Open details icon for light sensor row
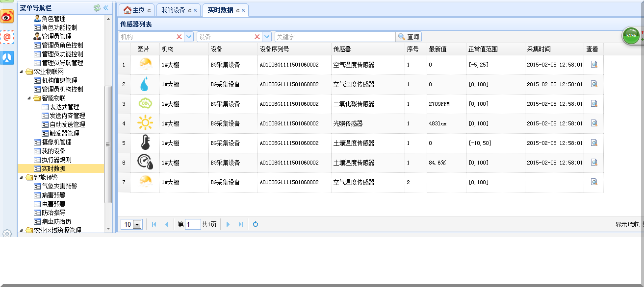This screenshot has height=287, width=644. pos(593,123)
